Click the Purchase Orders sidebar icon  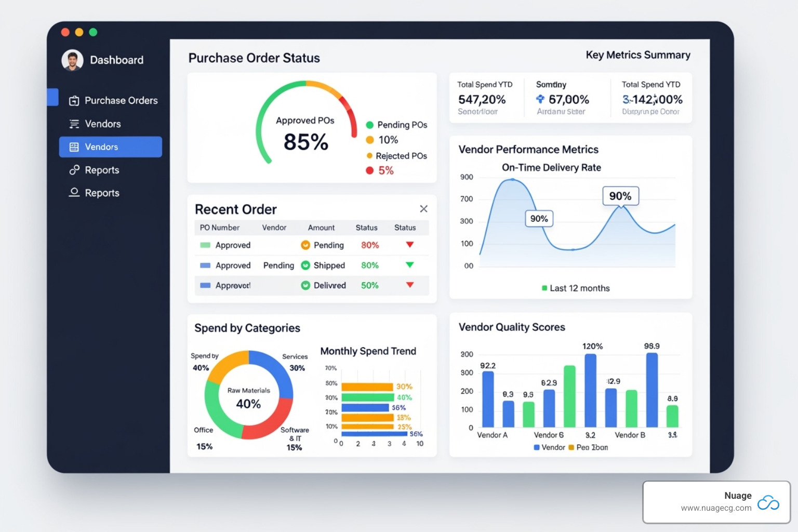pyautogui.click(x=74, y=101)
